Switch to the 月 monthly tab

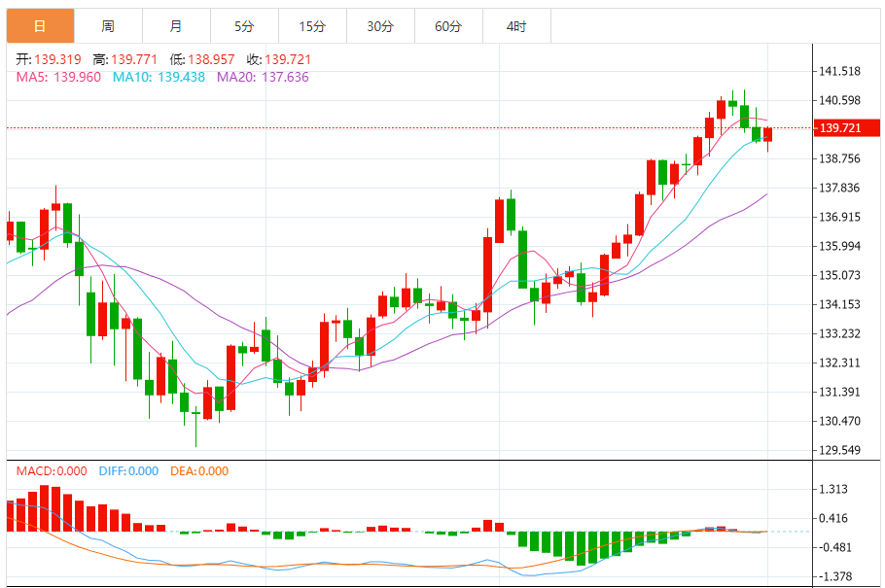click(176, 26)
